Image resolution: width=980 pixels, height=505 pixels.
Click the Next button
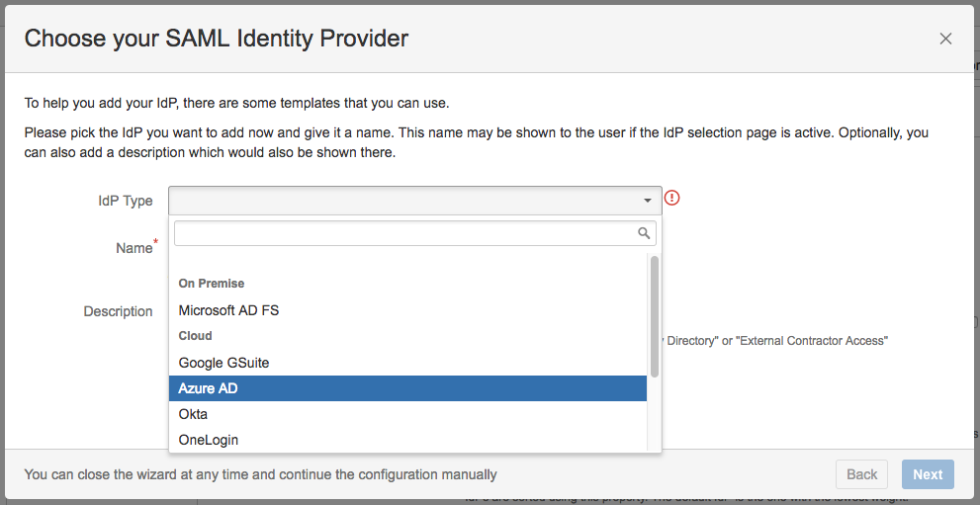928,474
